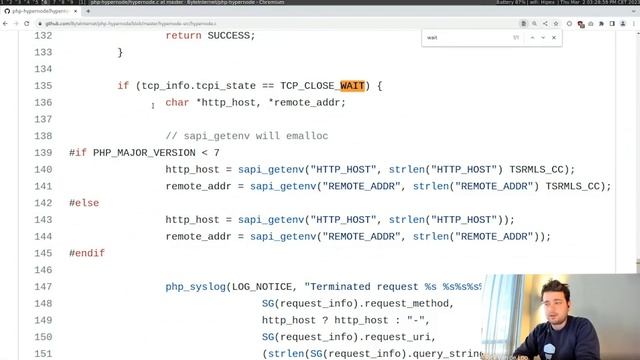Click the "// sapi_getenv will emalloc" comment
Image resolution: width=640 pixels, height=360 pixels.
tap(247, 136)
